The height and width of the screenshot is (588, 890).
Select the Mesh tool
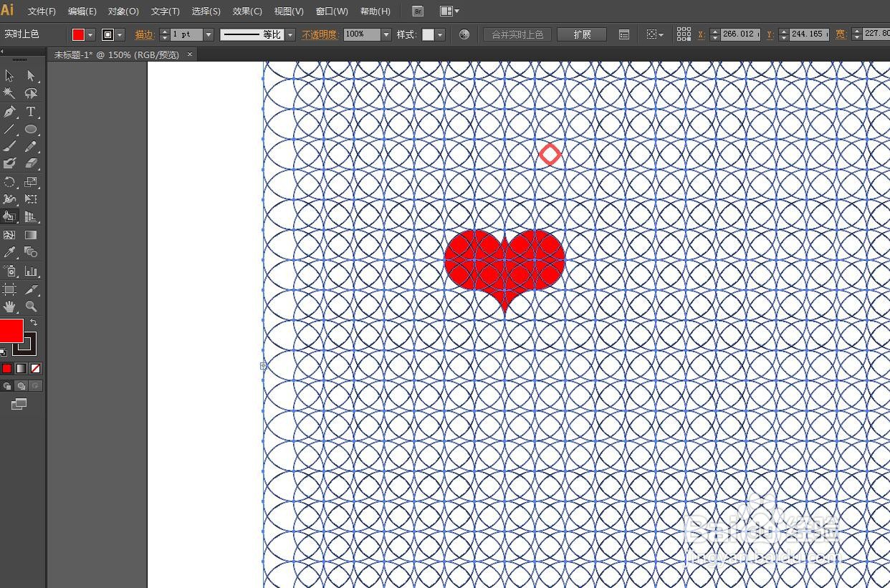[x=9, y=235]
